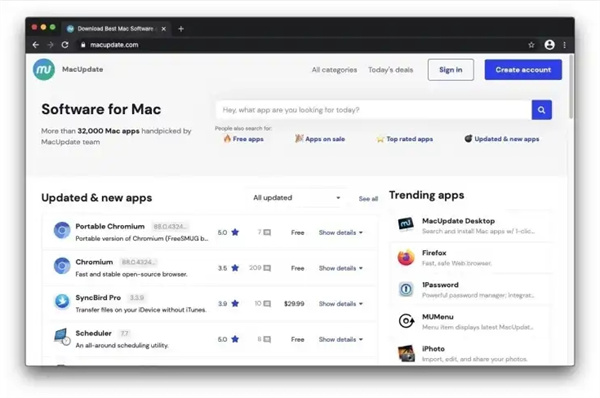Select the Download Best Mac Software browser tab
This screenshot has height=398, width=600.
116,29
